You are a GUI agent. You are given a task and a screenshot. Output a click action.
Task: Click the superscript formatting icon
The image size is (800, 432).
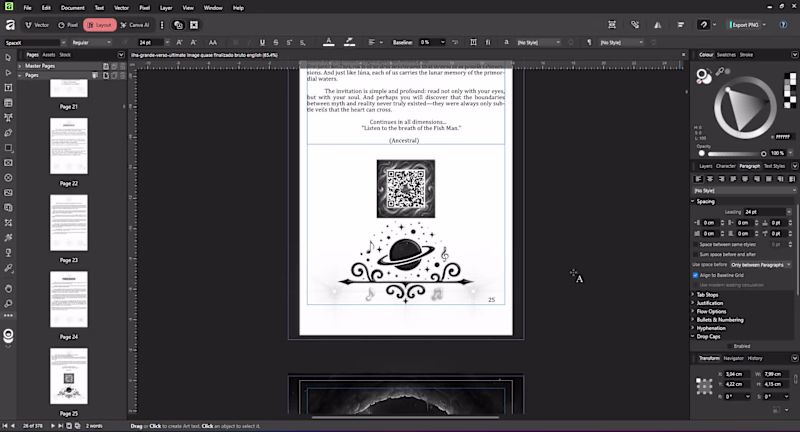tap(289, 42)
